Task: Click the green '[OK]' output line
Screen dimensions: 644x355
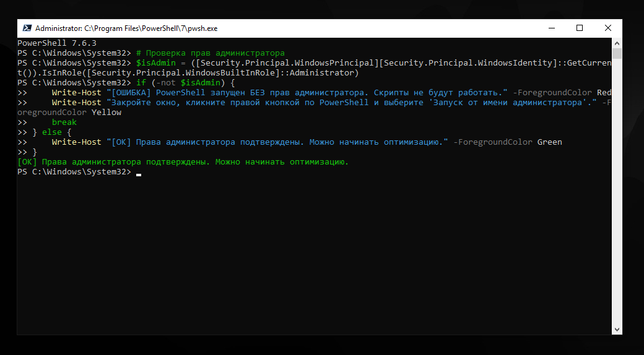Action: click(x=183, y=161)
